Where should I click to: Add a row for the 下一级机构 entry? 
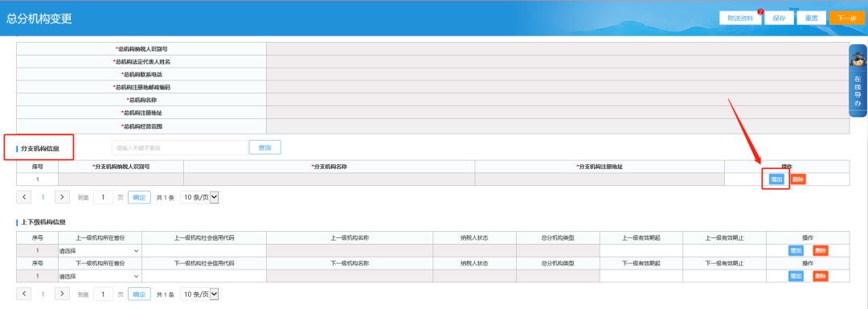coord(796,276)
